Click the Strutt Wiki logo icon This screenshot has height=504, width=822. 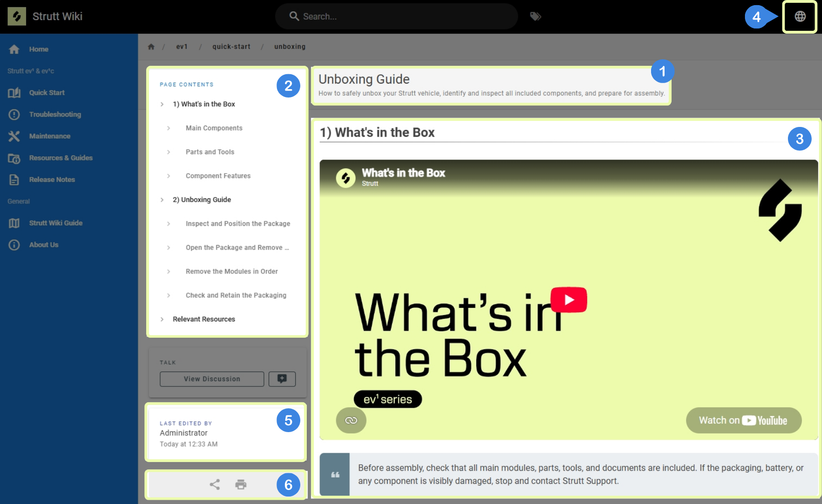[x=17, y=16]
